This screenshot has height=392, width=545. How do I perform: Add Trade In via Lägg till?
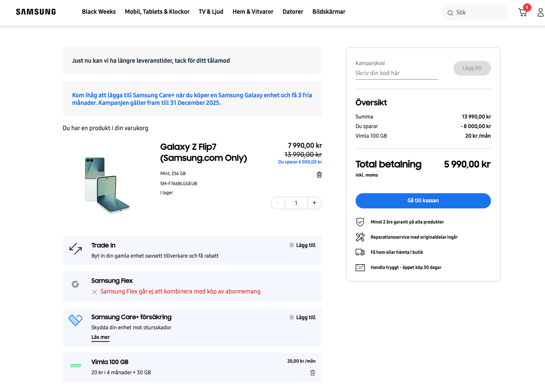coord(302,245)
